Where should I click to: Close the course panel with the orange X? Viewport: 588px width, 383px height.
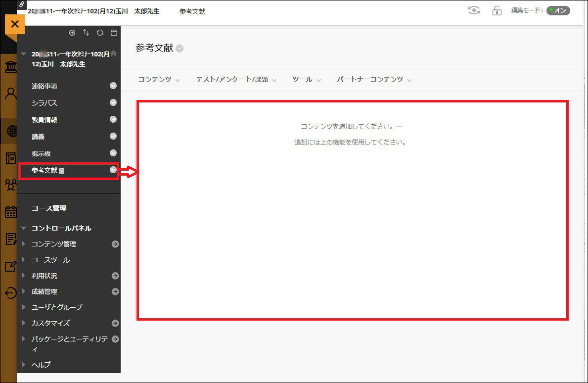point(15,24)
